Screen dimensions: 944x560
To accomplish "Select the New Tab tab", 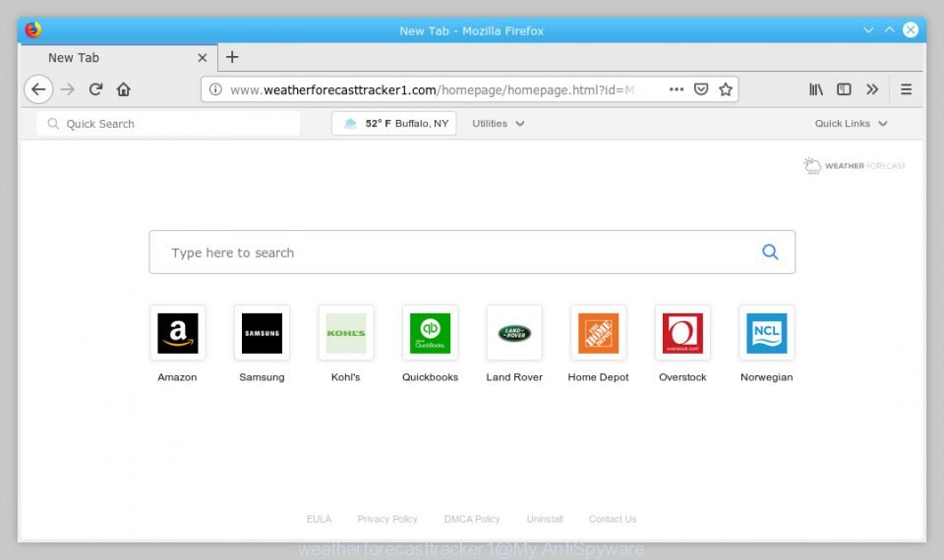I will click(118, 58).
